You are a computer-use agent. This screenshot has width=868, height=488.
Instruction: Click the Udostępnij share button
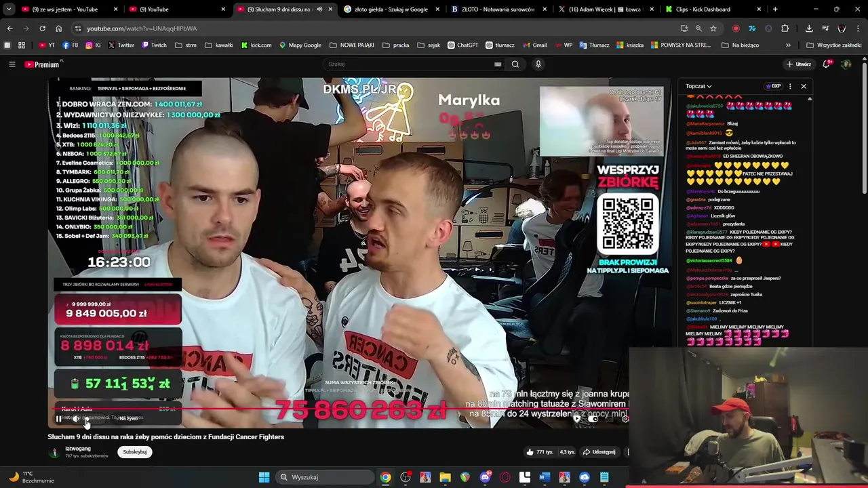coord(600,452)
